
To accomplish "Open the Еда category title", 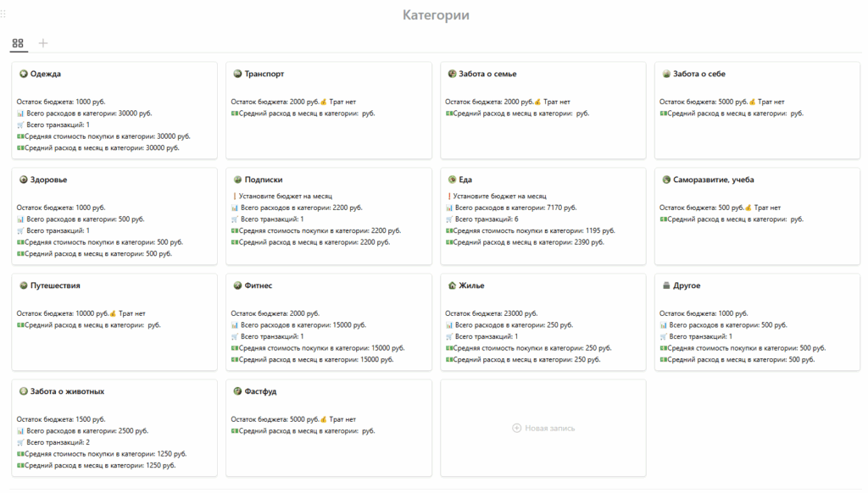I will (x=465, y=180).
